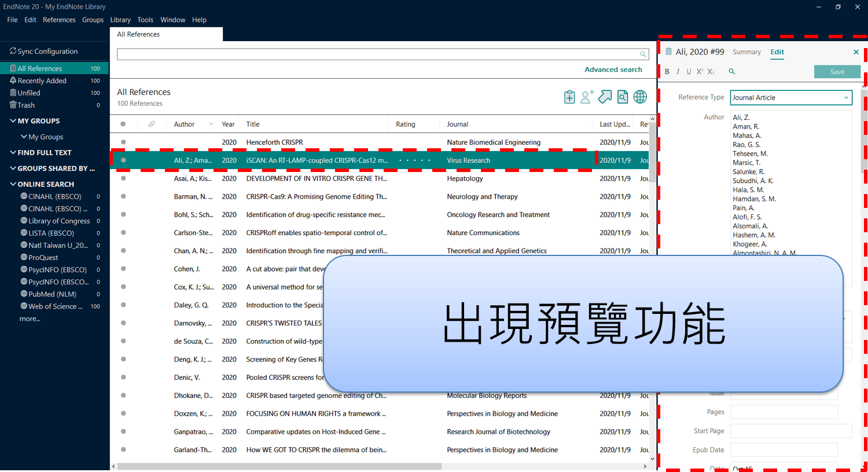Click into the Start Page field

click(x=791, y=431)
